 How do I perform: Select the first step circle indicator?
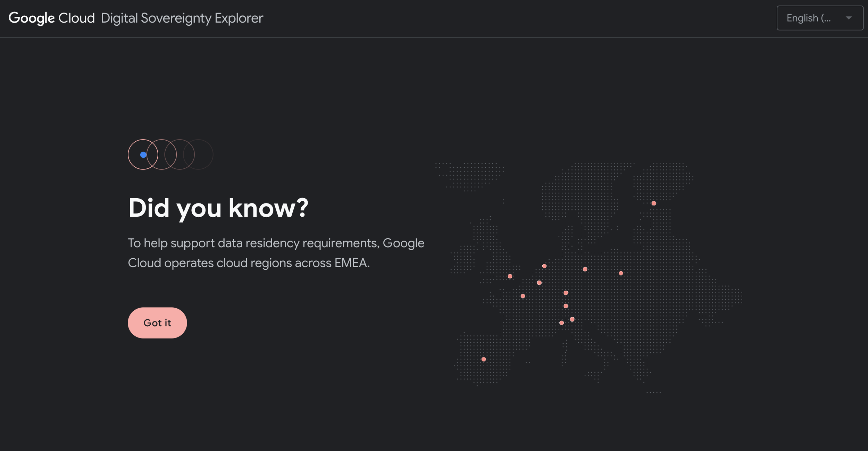point(136,154)
